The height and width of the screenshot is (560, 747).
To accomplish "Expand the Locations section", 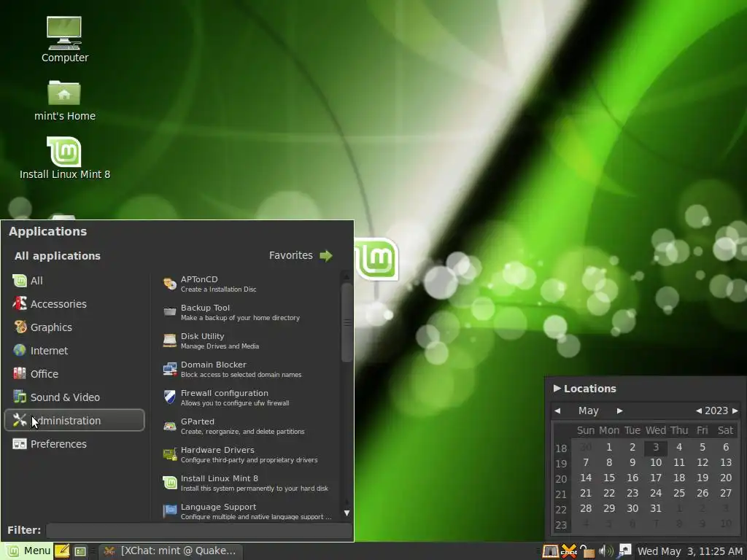I will [x=585, y=389].
